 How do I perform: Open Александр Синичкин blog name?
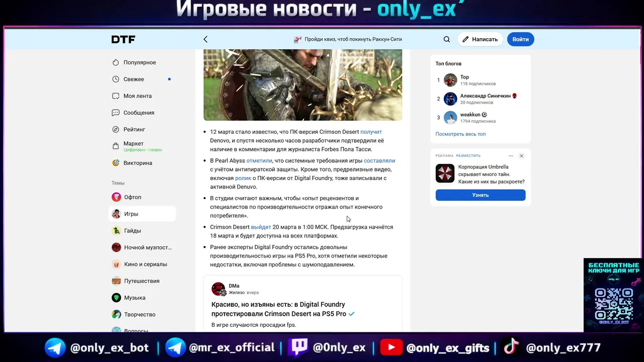pos(486,96)
